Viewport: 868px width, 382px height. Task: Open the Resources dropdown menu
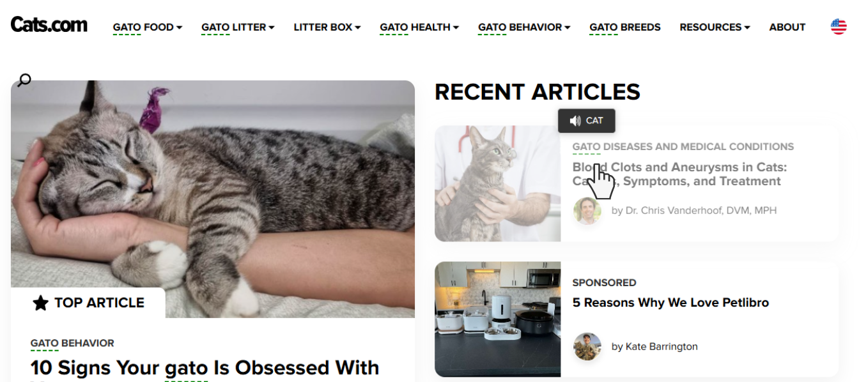coord(715,27)
